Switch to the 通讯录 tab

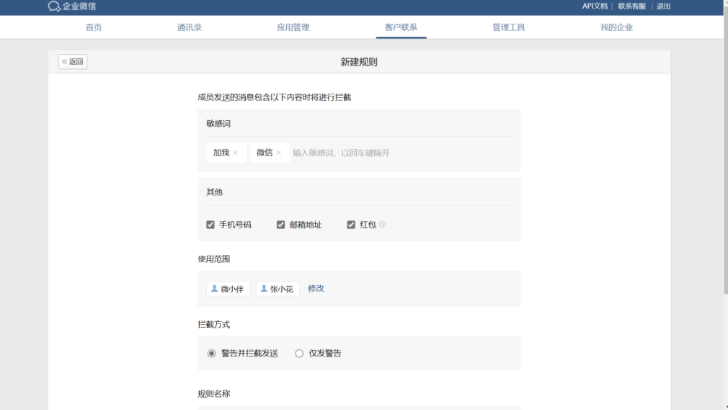click(x=189, y=27)
